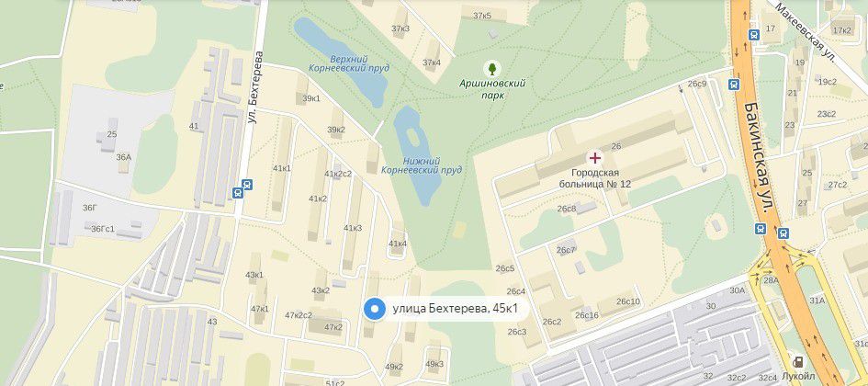Select building 36А on the map
This screenshot has height=386, width=868.
click(x=123, y=157)
